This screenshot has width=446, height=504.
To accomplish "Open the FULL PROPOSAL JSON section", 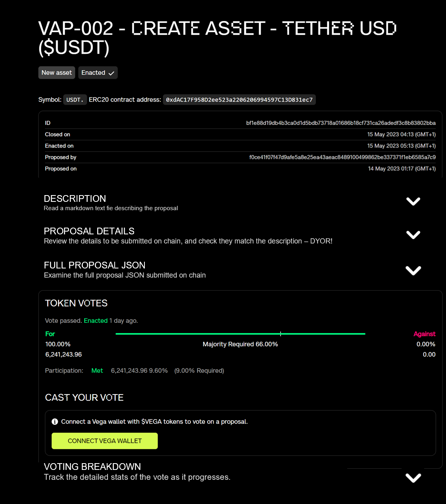I will [x=413, y=270].
